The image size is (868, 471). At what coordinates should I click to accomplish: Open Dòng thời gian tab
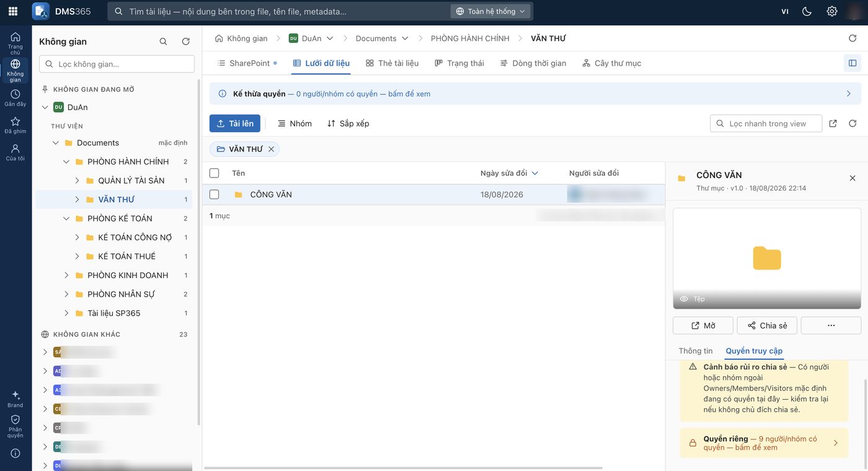[533, 63]
